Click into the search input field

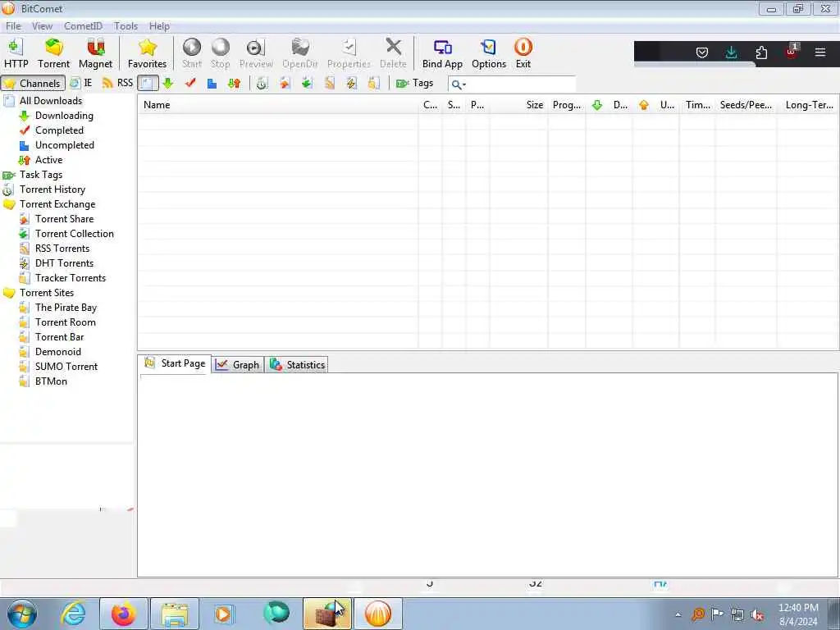click(521, 84)
